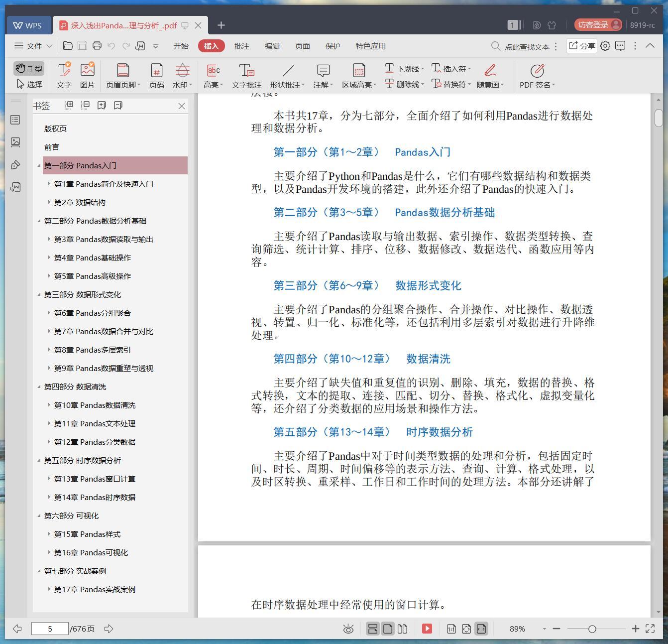Open the 页眉页脚 header and footer tool
This screenshot has height=644, width=668.
[123, 75]
